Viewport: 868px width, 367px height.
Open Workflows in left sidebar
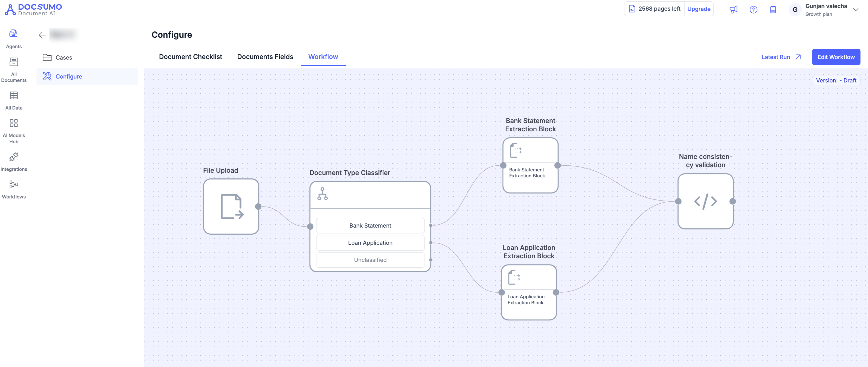coord(14,189)
